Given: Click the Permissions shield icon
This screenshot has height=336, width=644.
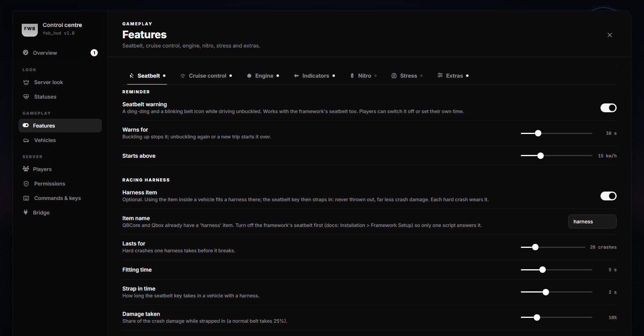Looking at the screenshot, I should pos(26,184).
